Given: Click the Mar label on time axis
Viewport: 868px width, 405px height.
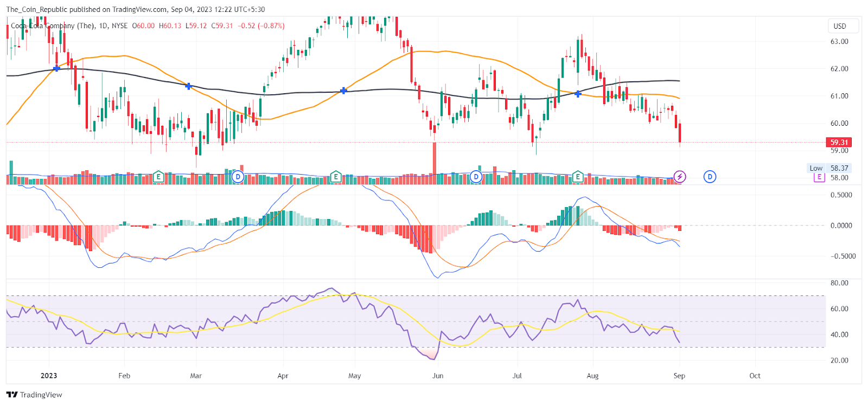Looking at the screenshot, I should point(196,376).
